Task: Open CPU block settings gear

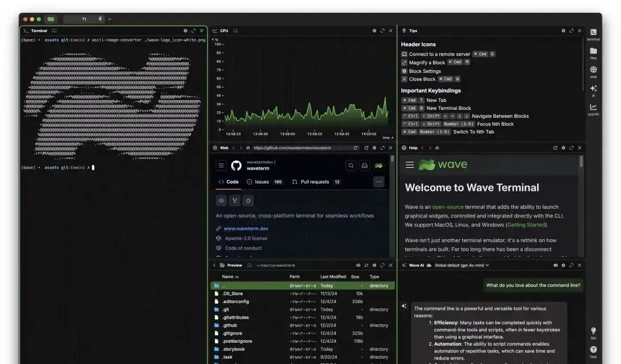Action: (374, 30)
